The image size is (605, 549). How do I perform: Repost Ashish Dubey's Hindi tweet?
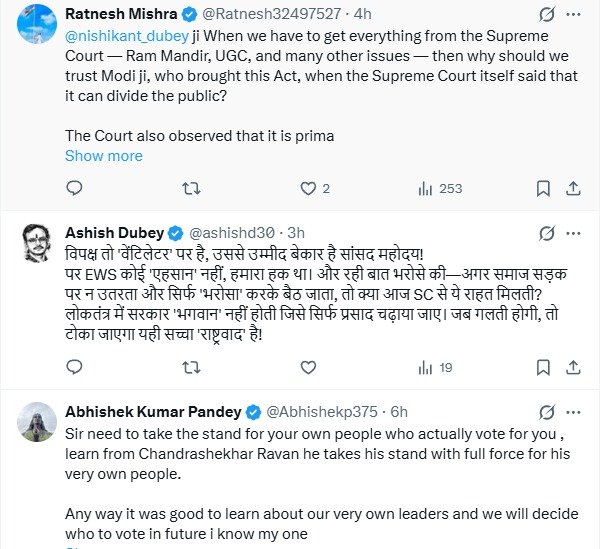[x=189, y=368]
